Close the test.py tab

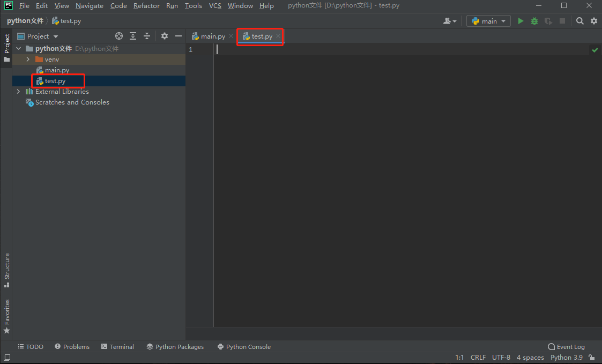[x=278, y=36]
